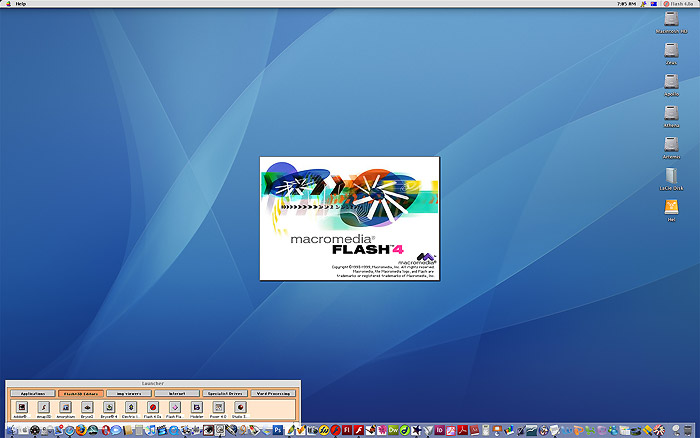Switch Launcher to Specialist Drives tab
Image resolution: width=700 pixels, height=438 pixels.
pyautogui.click(x=225, y=393)
